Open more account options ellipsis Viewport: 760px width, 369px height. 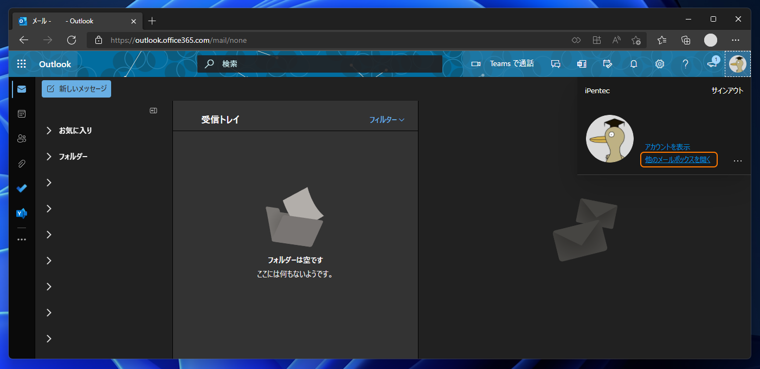(x=738, y=160)
